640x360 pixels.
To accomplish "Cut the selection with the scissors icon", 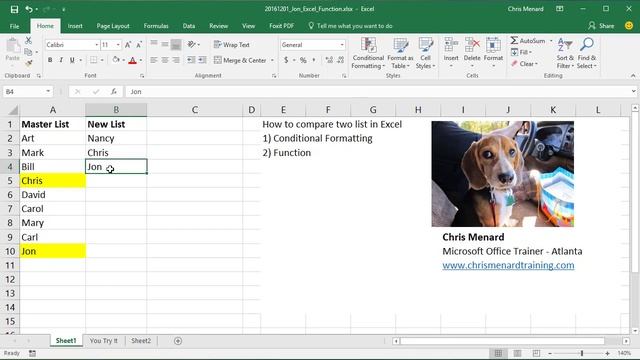I will (28, 40).
